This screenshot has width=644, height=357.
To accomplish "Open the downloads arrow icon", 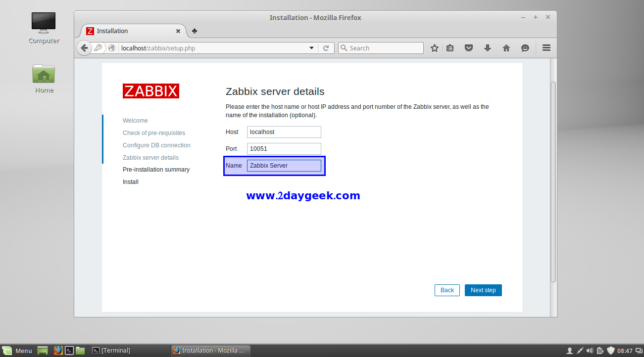I will click(488, 48).
